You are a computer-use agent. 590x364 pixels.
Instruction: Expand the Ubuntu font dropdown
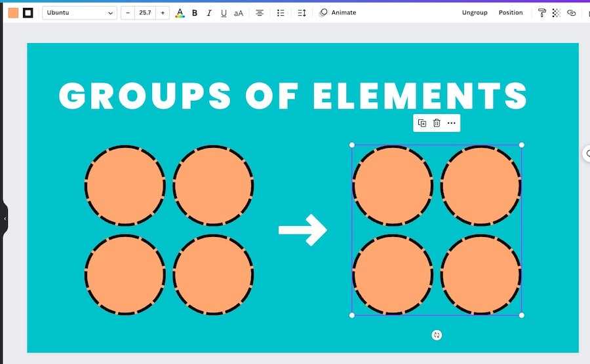coord(79,13)
